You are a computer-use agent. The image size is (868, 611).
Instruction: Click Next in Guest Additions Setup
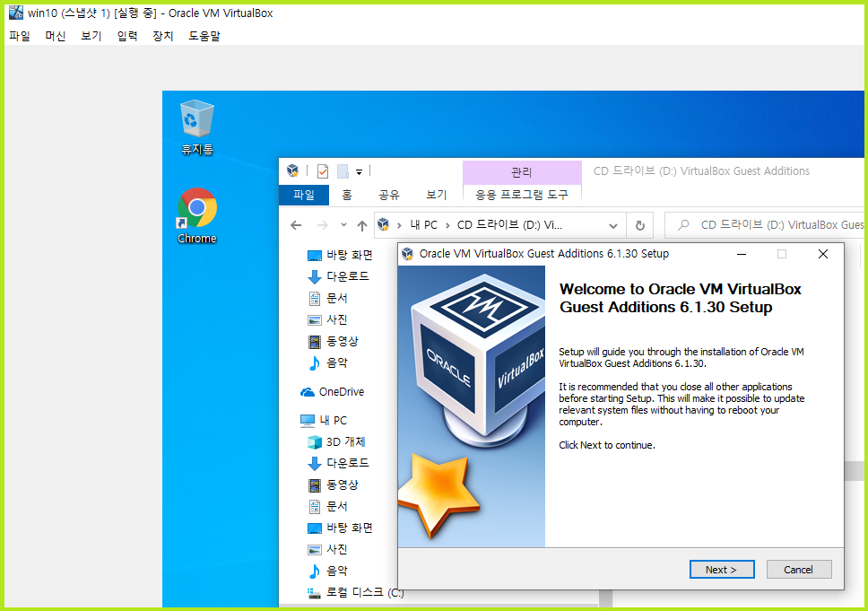click(721, 570)
